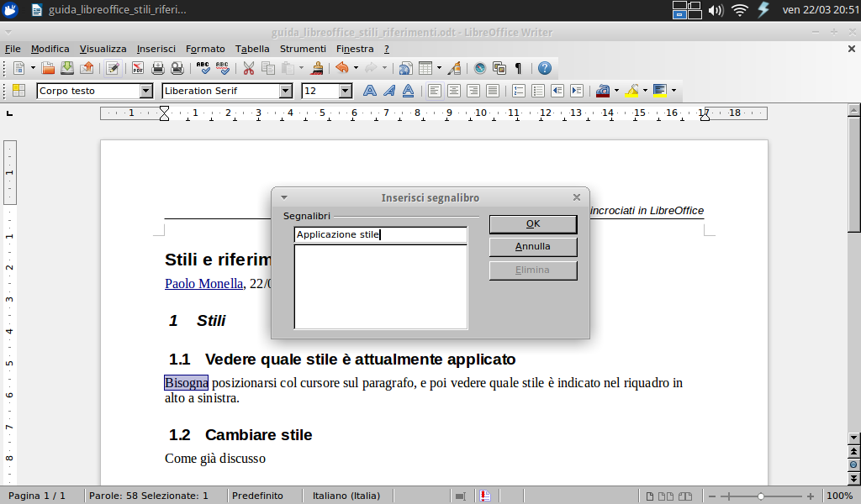
Task: Toggle numbered list
Action: click(518, 91)
